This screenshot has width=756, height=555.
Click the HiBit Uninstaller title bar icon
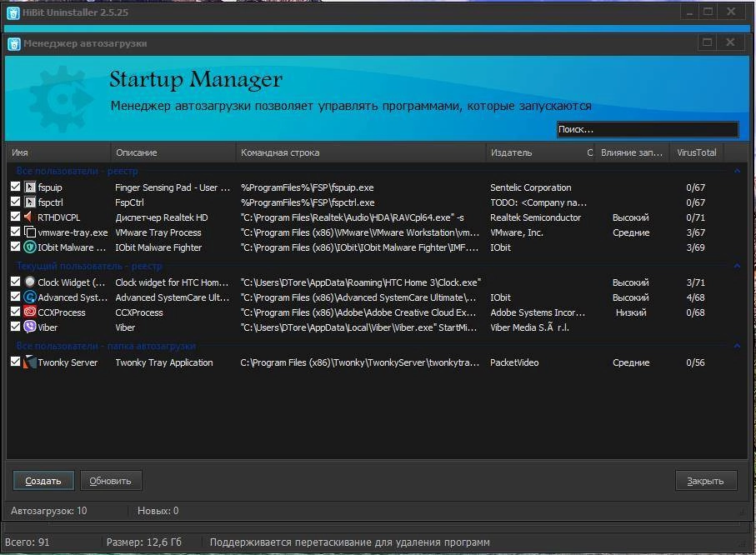pos(13,13)
